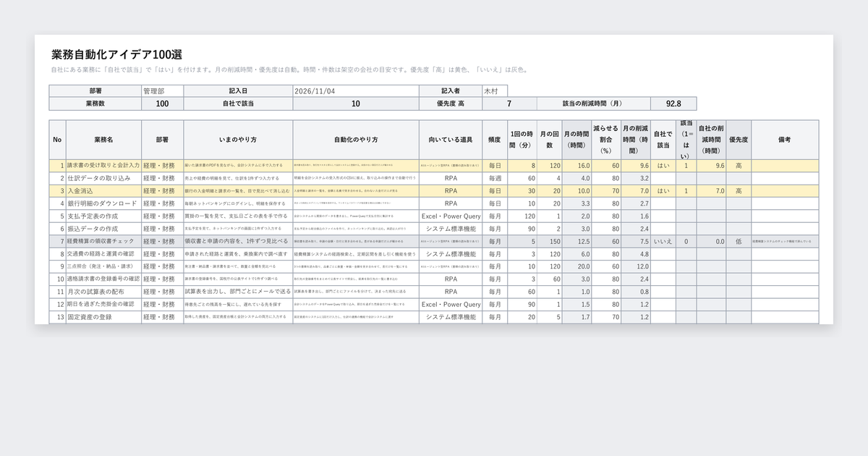Click the 自社の削減時間 value 7.0 in row 3
This screenshot has width=868, height=456.
pos(712,191)
